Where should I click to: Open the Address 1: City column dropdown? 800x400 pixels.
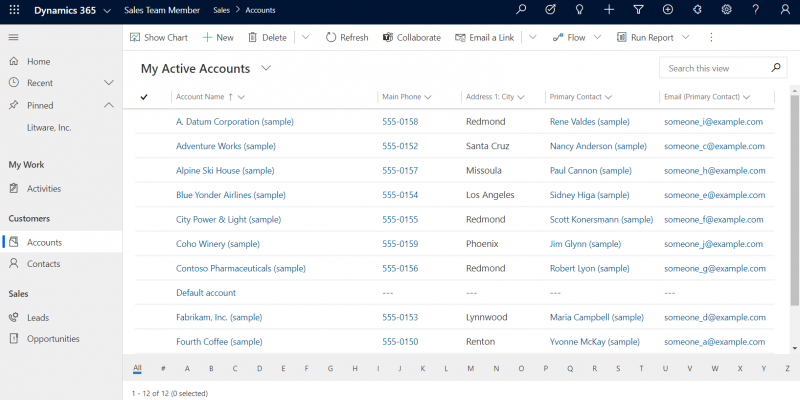pyautogui.click(x=520, y=97)
